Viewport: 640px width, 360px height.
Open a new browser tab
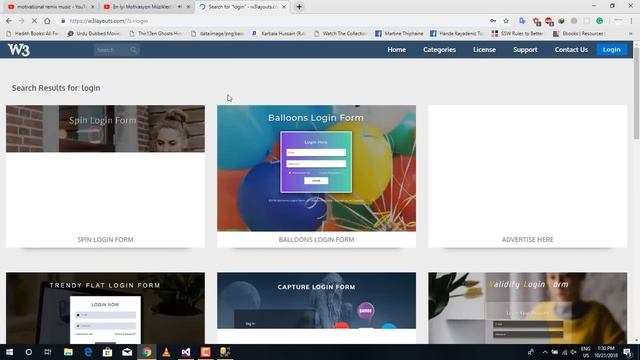click(x=299, y=7)
